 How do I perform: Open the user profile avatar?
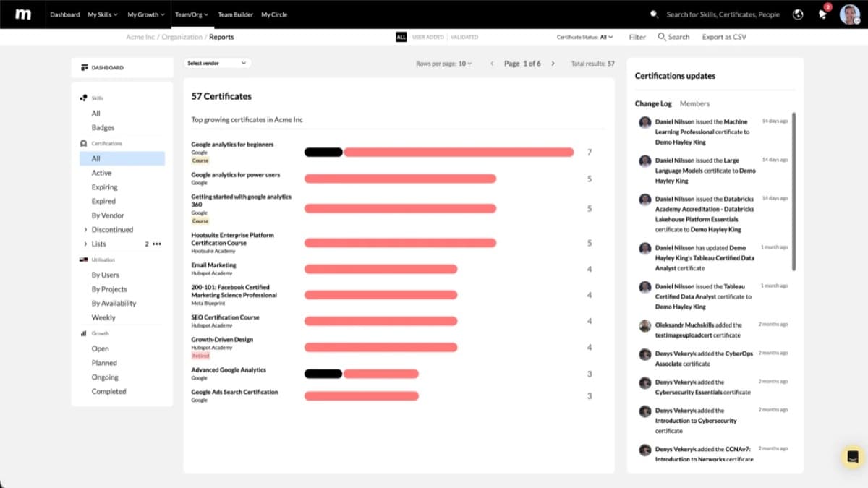coord(849,14)
